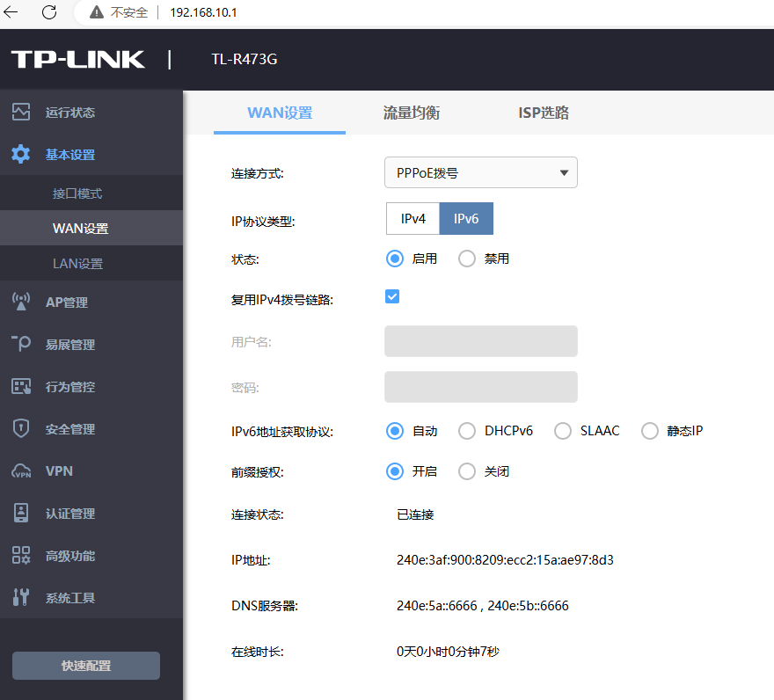774x700 pixels.
Task: Click the running status monitor icon
Action: tap(21, 112)
